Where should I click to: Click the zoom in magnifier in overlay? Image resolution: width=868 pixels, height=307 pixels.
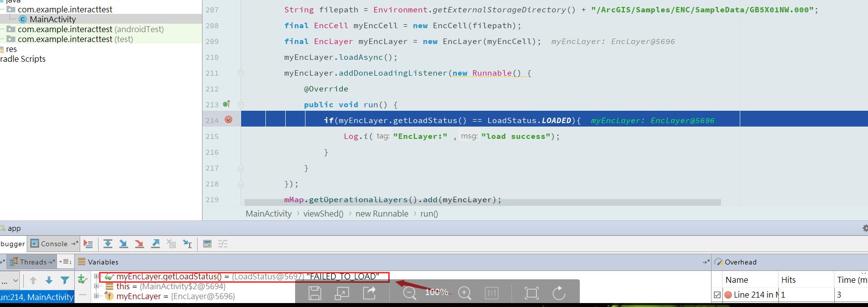[x=464, y=293]
